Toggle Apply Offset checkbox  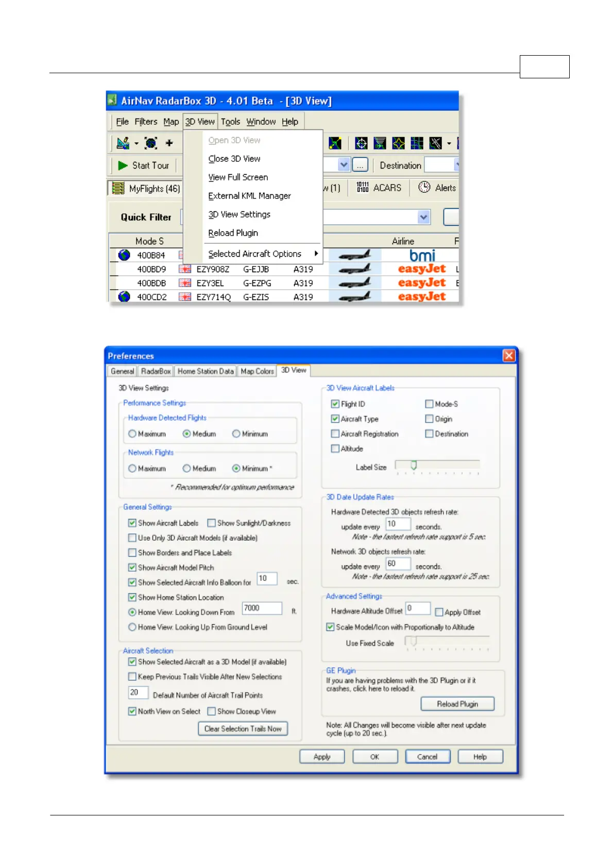click(439, 612)
